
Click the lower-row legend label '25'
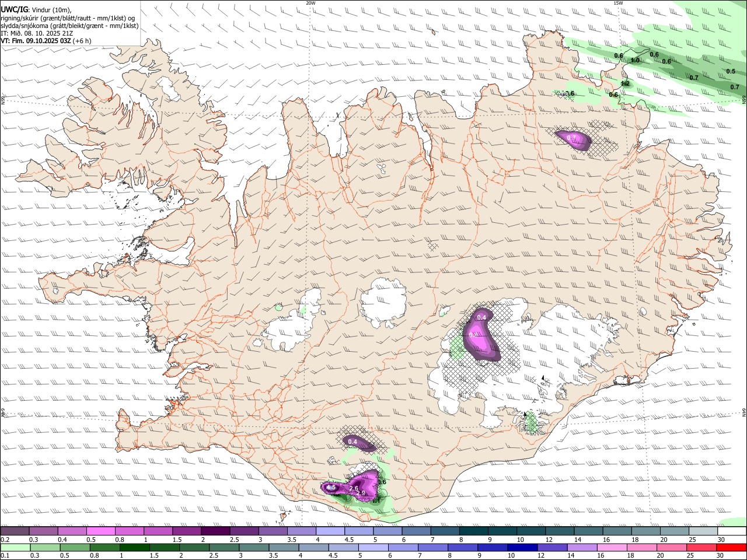tap(691, 555)
